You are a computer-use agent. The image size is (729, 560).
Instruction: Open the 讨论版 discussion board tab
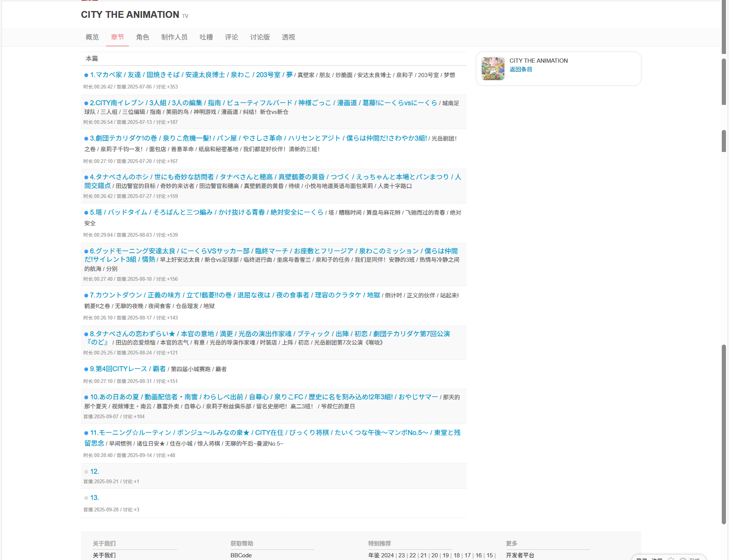point(260,37)
